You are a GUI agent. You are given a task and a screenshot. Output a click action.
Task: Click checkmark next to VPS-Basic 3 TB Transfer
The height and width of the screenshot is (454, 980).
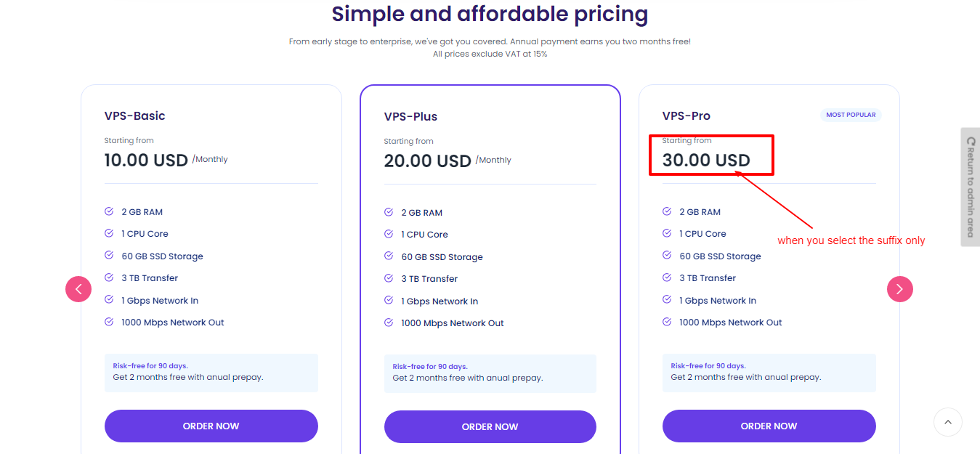(x=109, y=277)
